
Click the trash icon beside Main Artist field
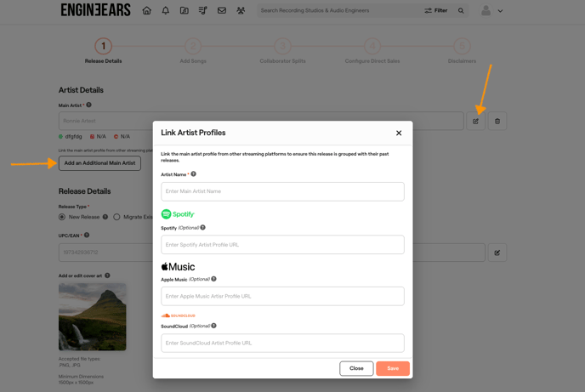tap(497, 122)
